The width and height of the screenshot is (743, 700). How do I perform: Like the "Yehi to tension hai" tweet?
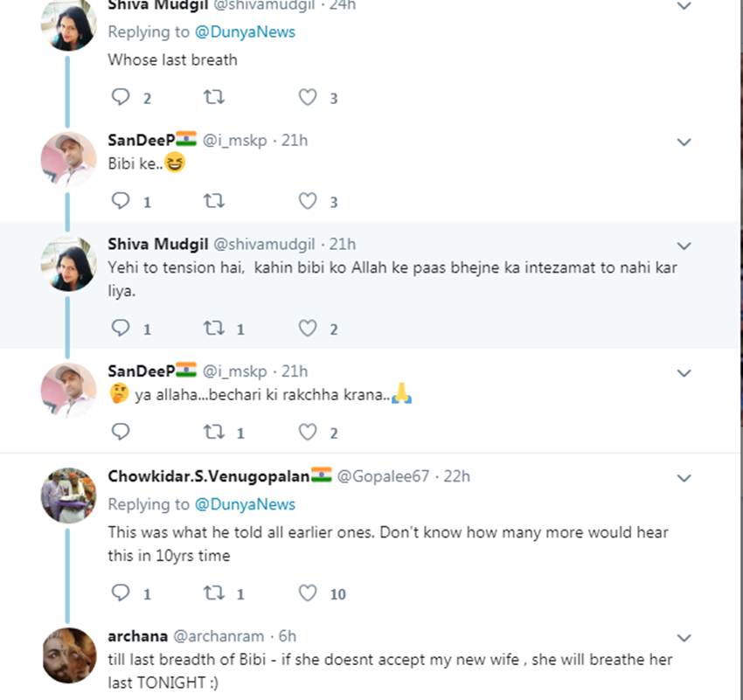[307, 329]
